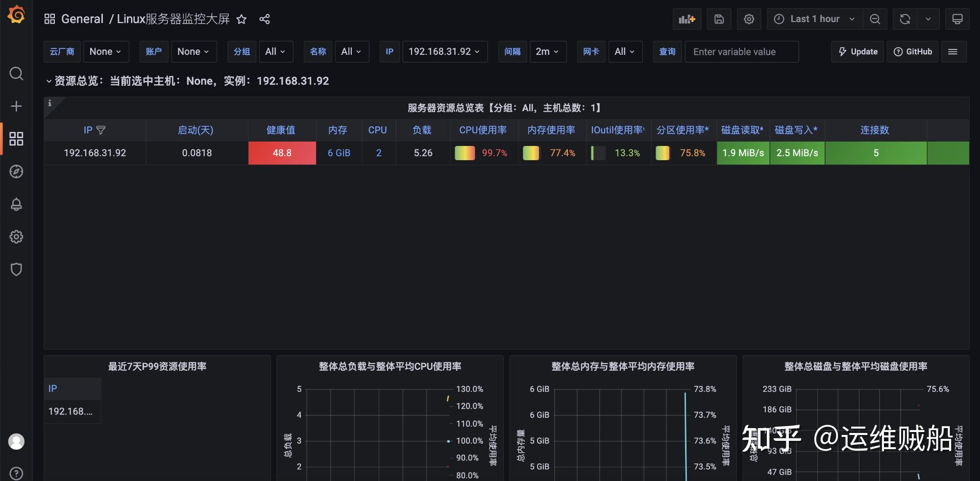Go to the General folder breadcrumb
The height and width of the screenshot is (481, 980).
coord(82,19)
